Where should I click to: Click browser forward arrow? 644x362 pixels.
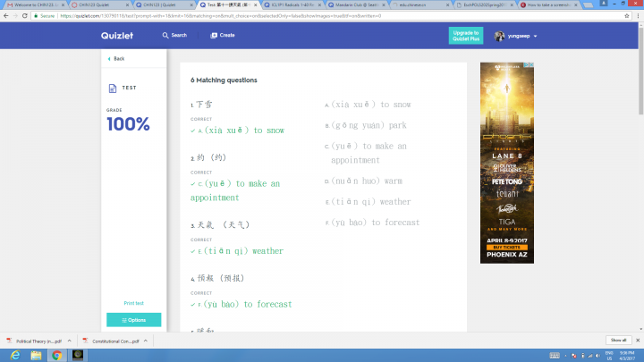[x=15, y=15]
